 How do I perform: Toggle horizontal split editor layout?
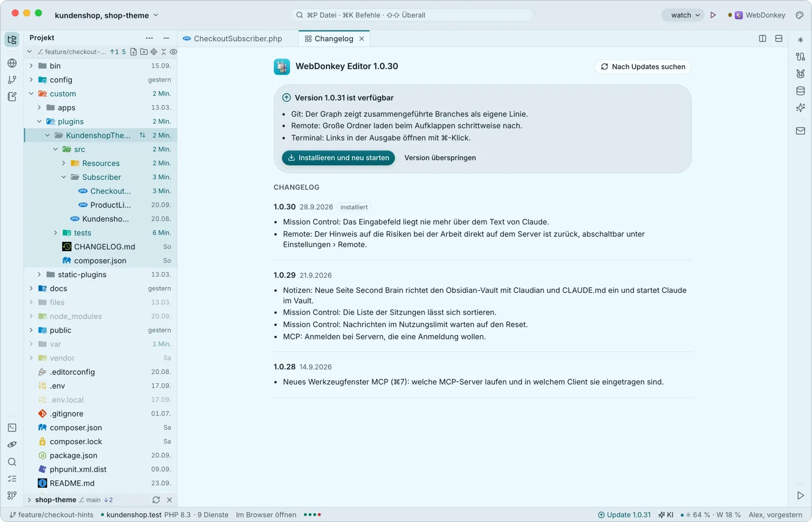(x=779, y=38)
